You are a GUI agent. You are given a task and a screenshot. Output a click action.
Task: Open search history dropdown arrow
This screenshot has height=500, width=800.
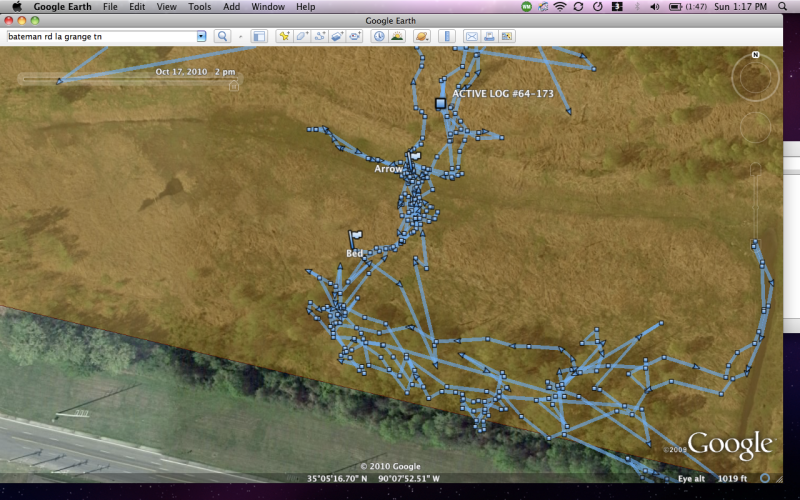(x=201, y=36)
